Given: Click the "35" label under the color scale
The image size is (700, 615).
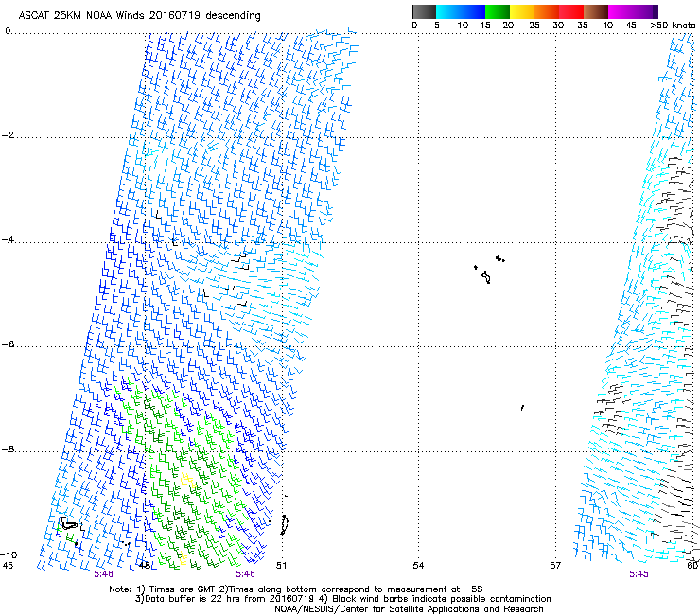Looking at the screenshot, I should click(x=583, y=26).
